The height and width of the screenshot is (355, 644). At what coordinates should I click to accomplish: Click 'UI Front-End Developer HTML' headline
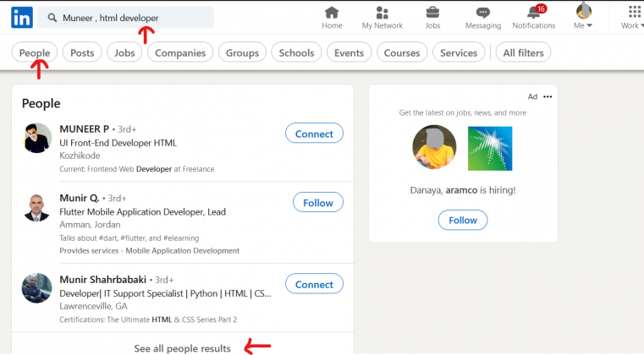click(x=118, y=143)
